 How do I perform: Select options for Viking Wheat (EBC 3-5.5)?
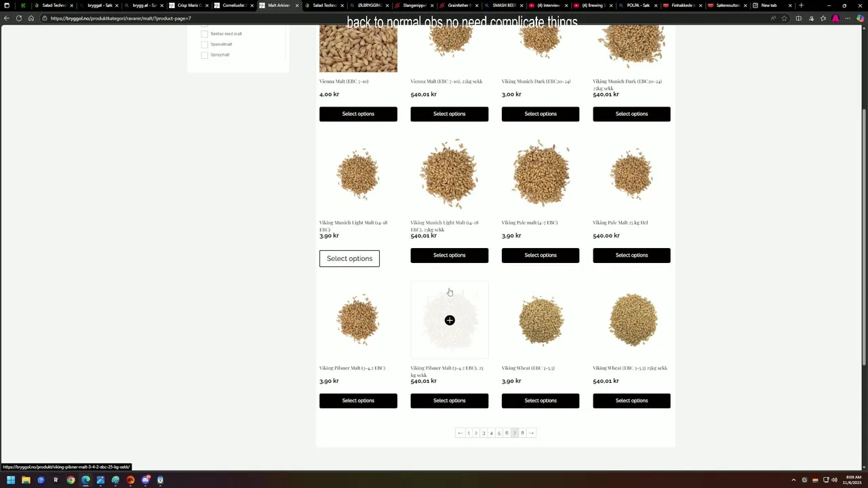pyautogui.click(x=540, y=401)
